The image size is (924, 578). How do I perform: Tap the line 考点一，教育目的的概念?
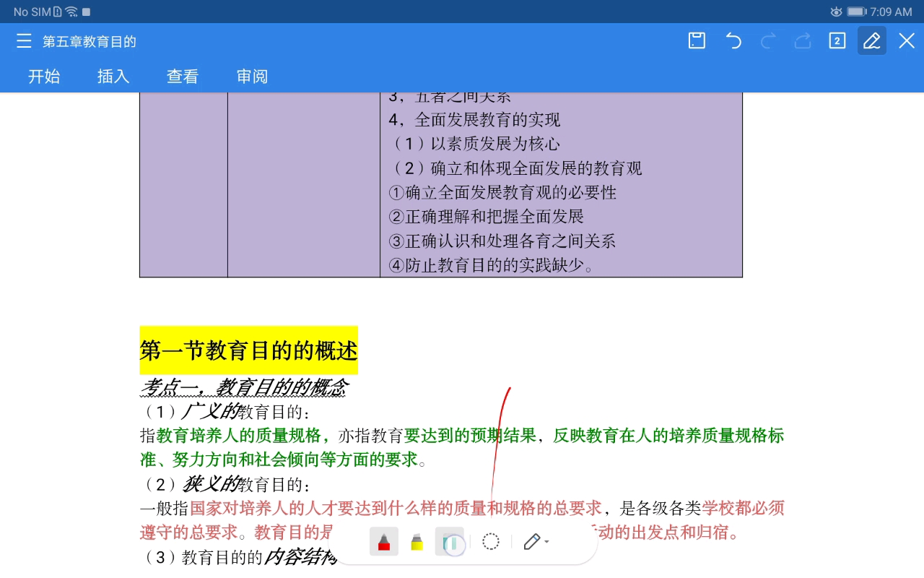[x=243, y=388]
